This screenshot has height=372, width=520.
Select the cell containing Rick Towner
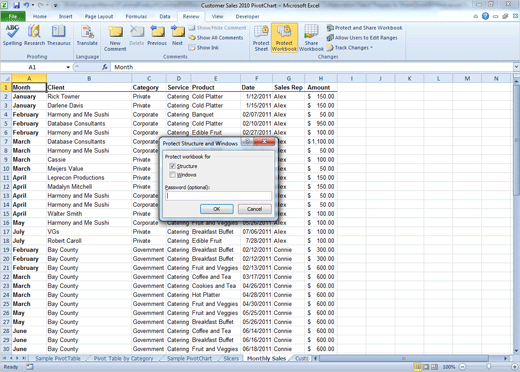[x=89, y=96]
